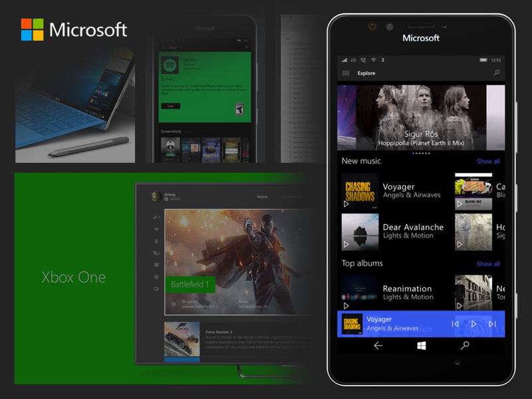Open the Dear Avalanche track title
This screenshot has height=399, width=532.
tap(413, 227)
